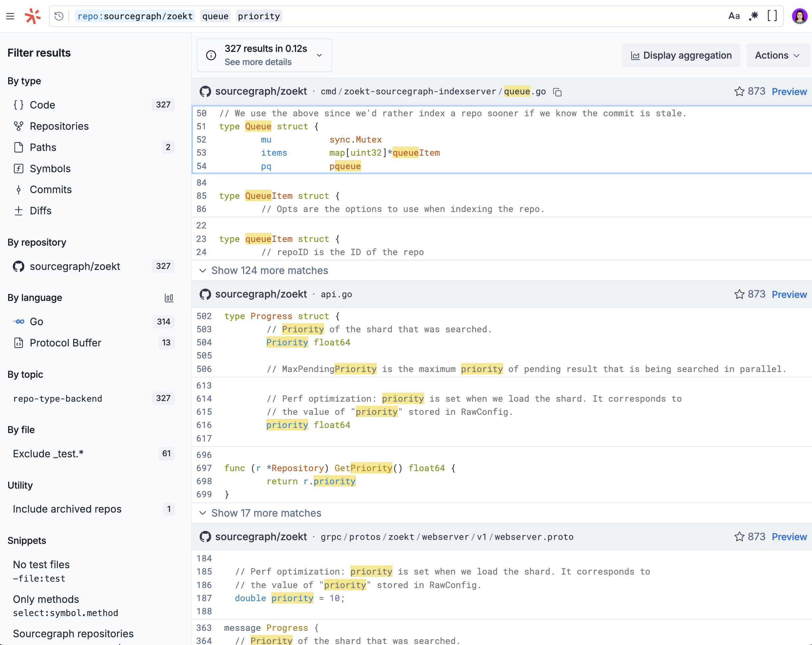Screen dimensions: 812x645
Task: Preview the webserver.proto result
Action: click(789, 536)
